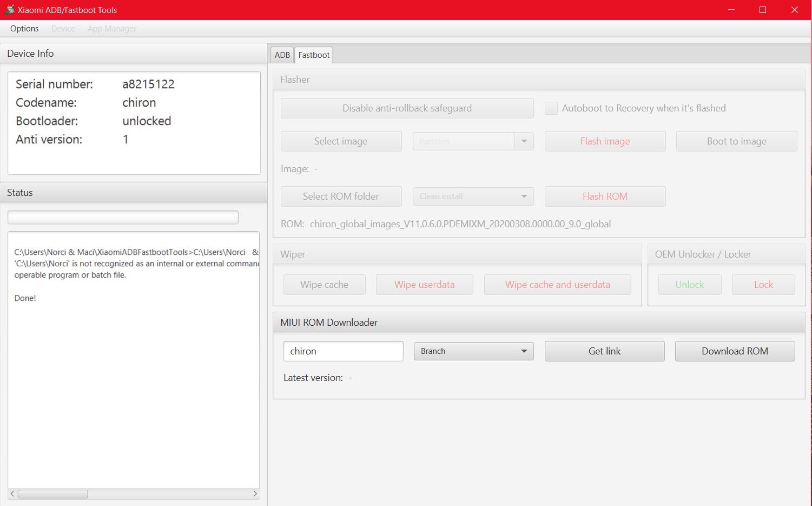Open the Branch dropdown
The height and width of the screenshot is (506, 812).
click(473, 351)
